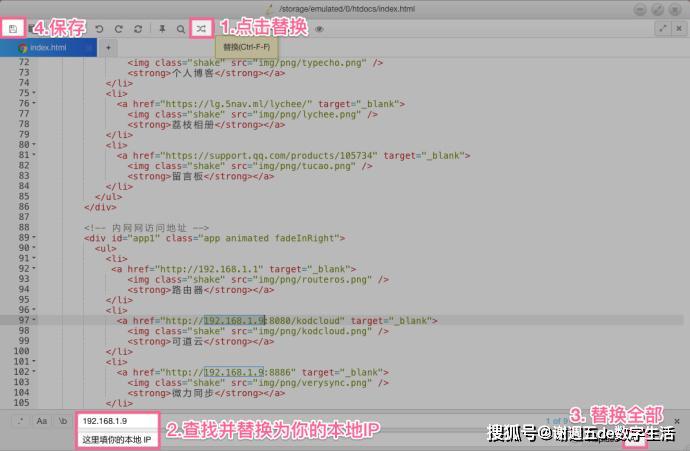Click tucao.png img line 82
The image size is (690, 451).
coord(250,166)
